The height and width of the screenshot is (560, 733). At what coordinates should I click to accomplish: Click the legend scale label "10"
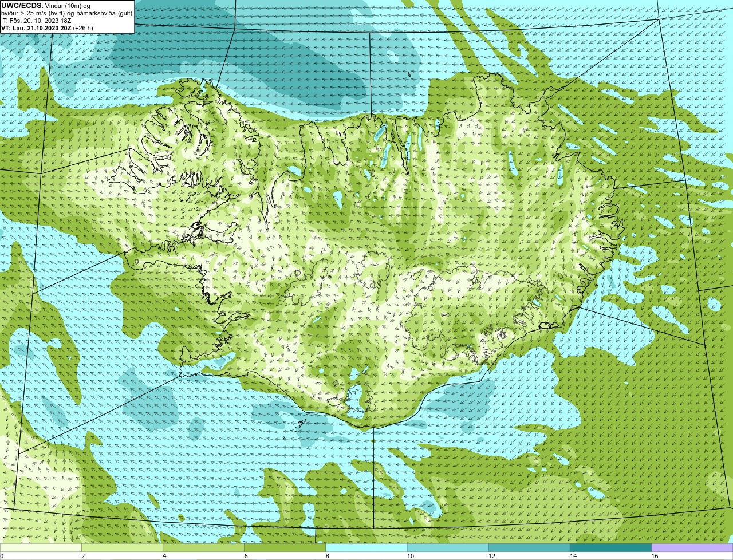point(410,556)
